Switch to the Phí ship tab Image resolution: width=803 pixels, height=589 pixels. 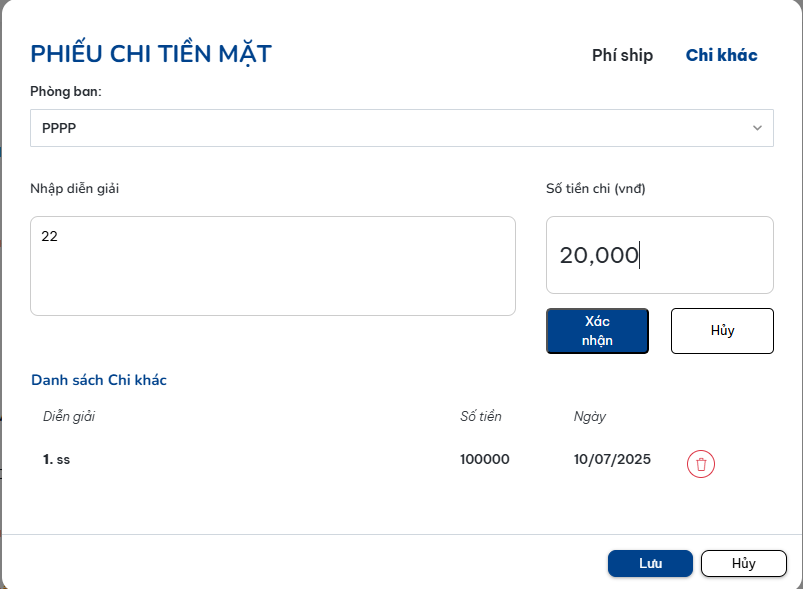[x=622, y=55]
